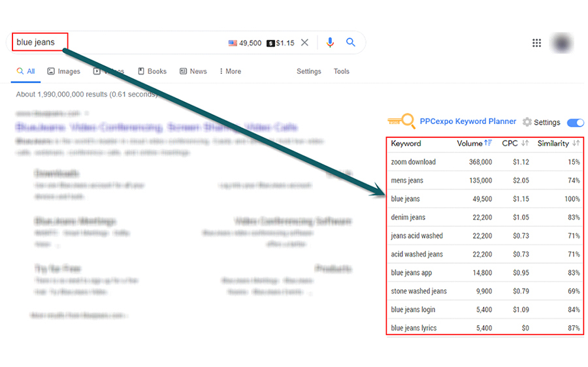Open the search Tools menu
The width and height of the screenshot is (588, 367).
click(x=341, y=71)
